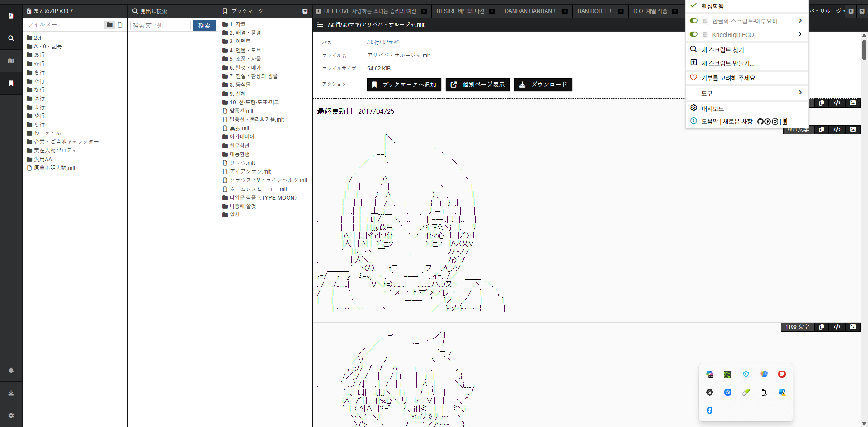Click the Windows Security warning tray icon
868x427 pixels.
pos(782,392)
